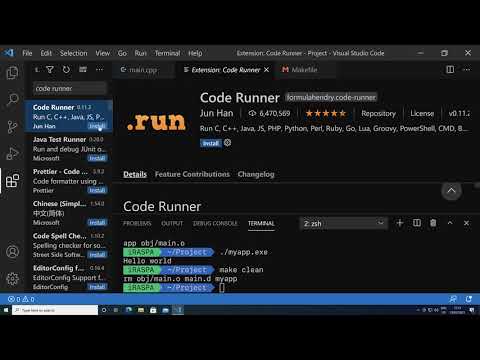Switch to the PROBLEMS panel tab

coord(137,223)
